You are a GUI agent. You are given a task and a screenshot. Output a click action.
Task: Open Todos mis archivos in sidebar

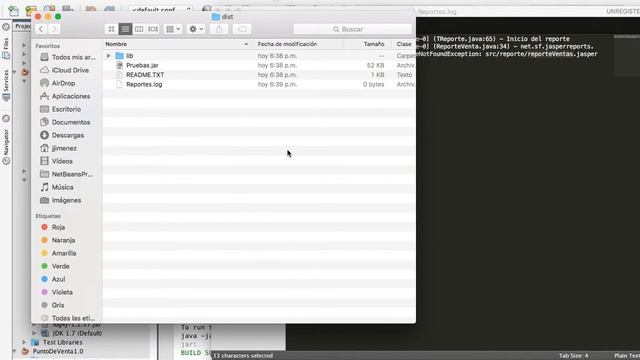pyautogui.click(x=67, y=57)
